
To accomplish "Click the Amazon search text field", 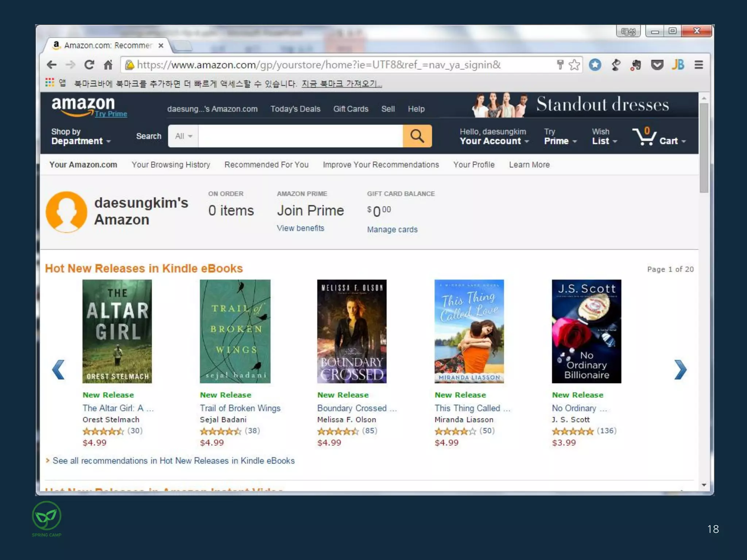I will coord(300,136).
